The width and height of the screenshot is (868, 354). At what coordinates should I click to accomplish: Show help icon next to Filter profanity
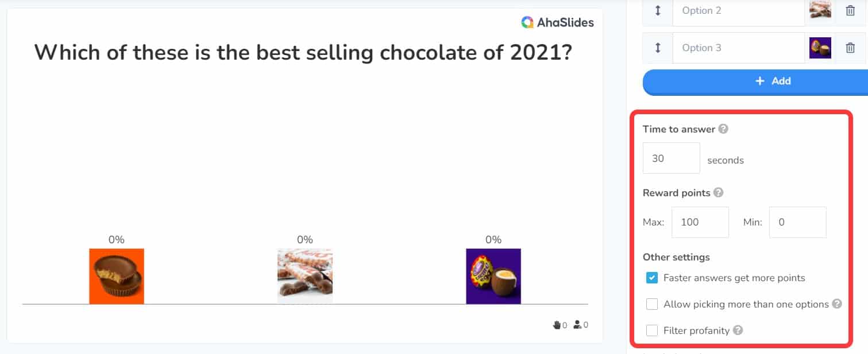(738, 330)
